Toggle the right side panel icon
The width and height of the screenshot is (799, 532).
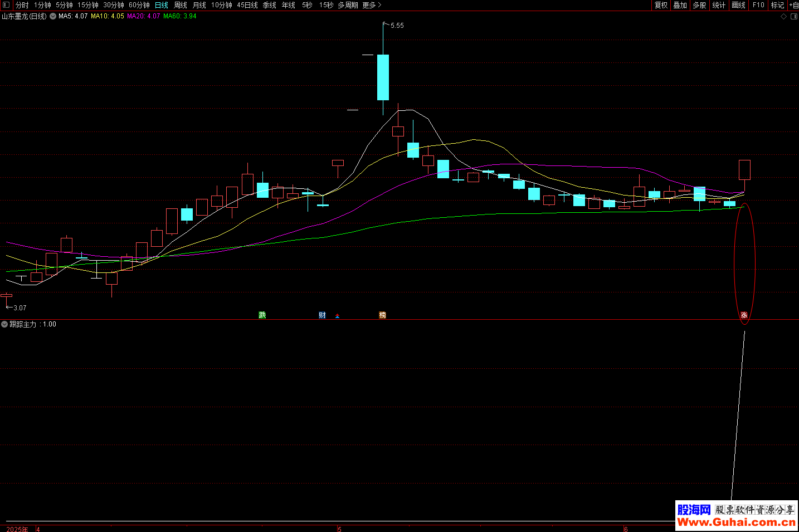(794, 16)
